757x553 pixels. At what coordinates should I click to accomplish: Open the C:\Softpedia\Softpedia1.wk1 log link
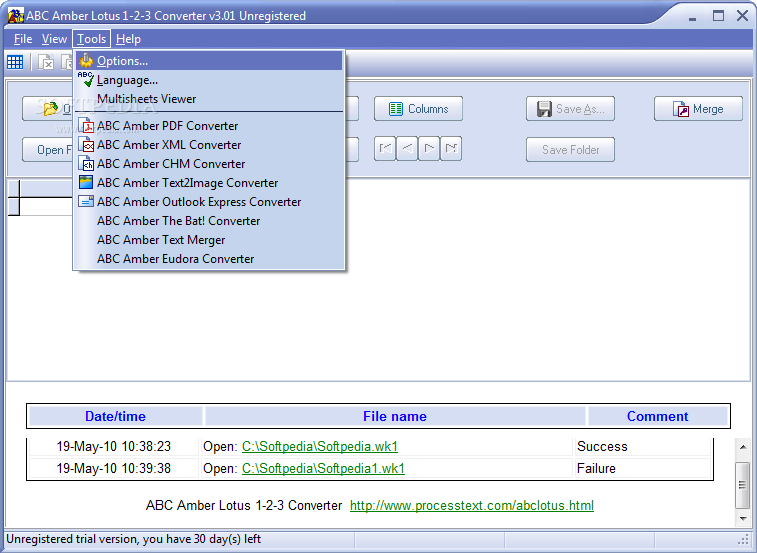(x=323, y=468)
